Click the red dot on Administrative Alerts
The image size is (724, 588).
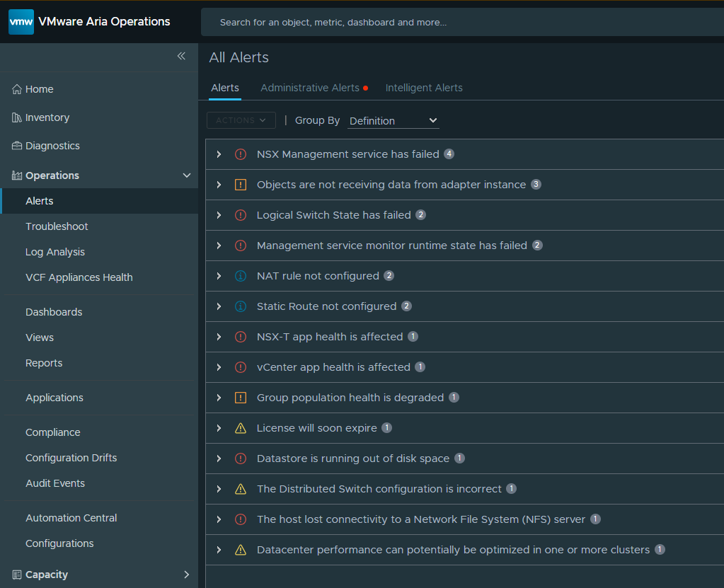[x=366, y=88]
